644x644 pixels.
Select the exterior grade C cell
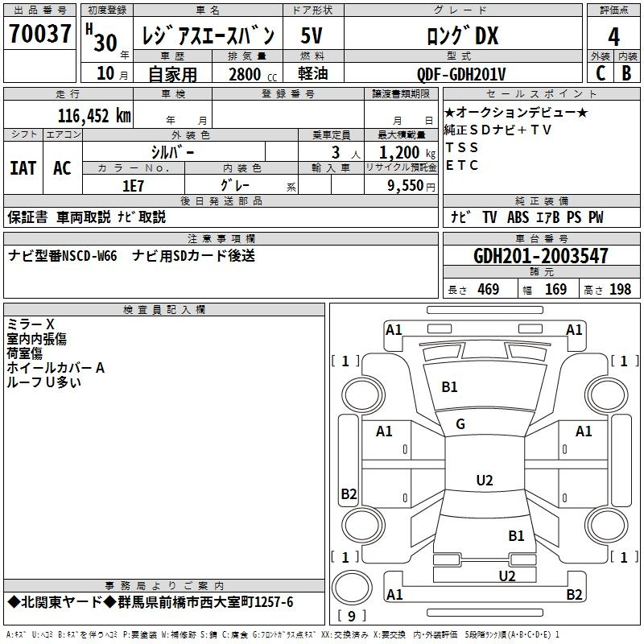pos(600,73)
